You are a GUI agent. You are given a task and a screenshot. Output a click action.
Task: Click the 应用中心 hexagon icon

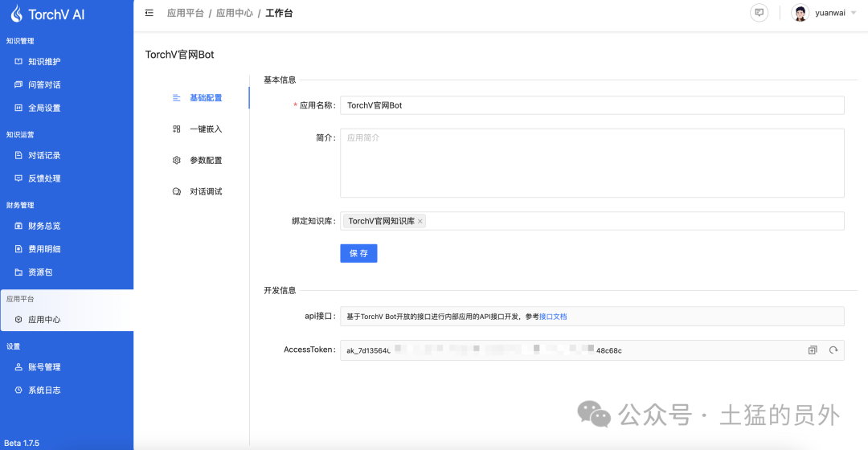click(x=18, y=319)
